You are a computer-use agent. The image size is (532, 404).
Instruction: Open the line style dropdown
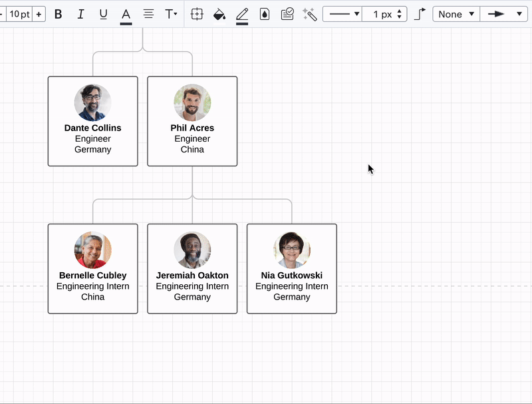point(342,14)
